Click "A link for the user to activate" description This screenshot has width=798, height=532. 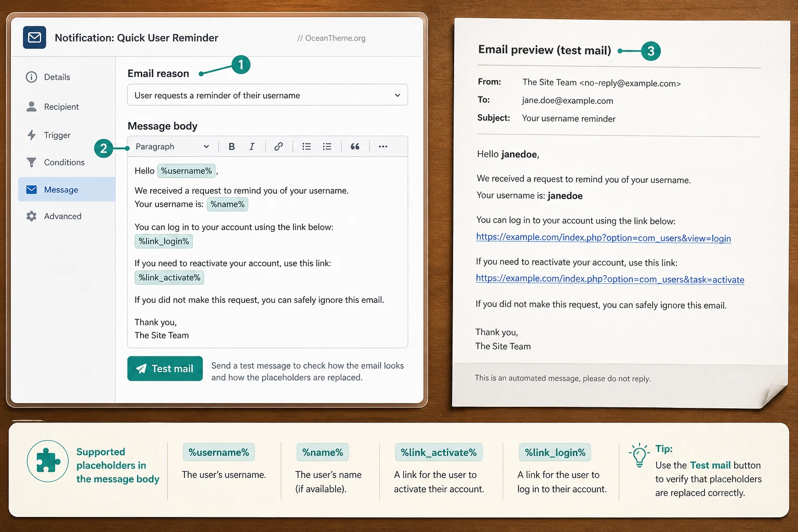coord(439,482)
